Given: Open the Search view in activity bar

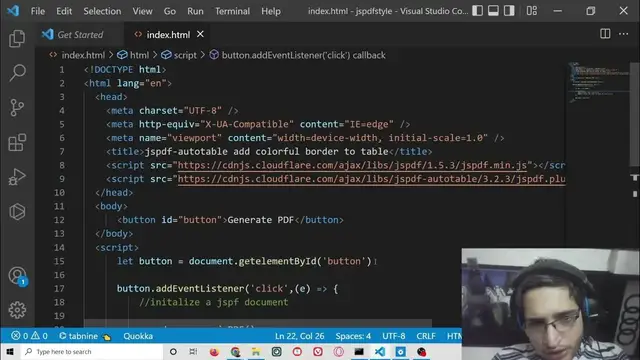Looking at the screenshot, I should [x=17, y=73].
